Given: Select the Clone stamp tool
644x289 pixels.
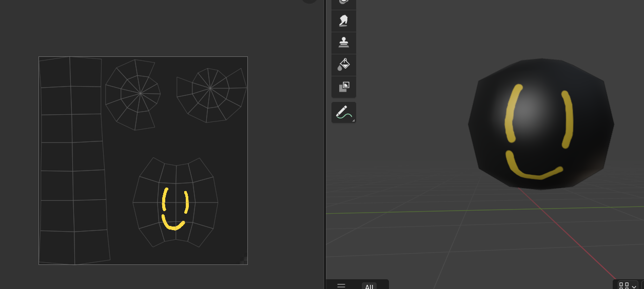Looking at the screenshot, I should point(344,43).
